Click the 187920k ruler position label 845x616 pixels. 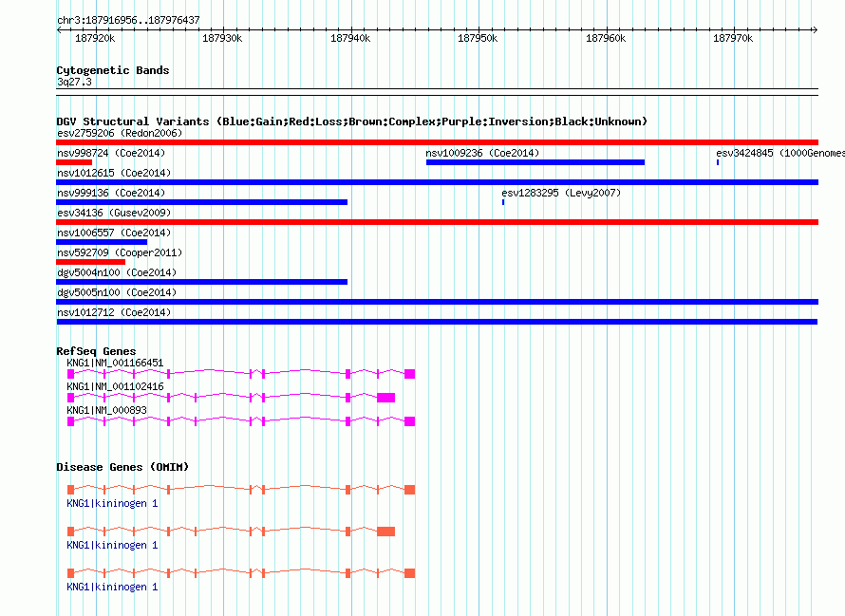[x=95, y=39]
